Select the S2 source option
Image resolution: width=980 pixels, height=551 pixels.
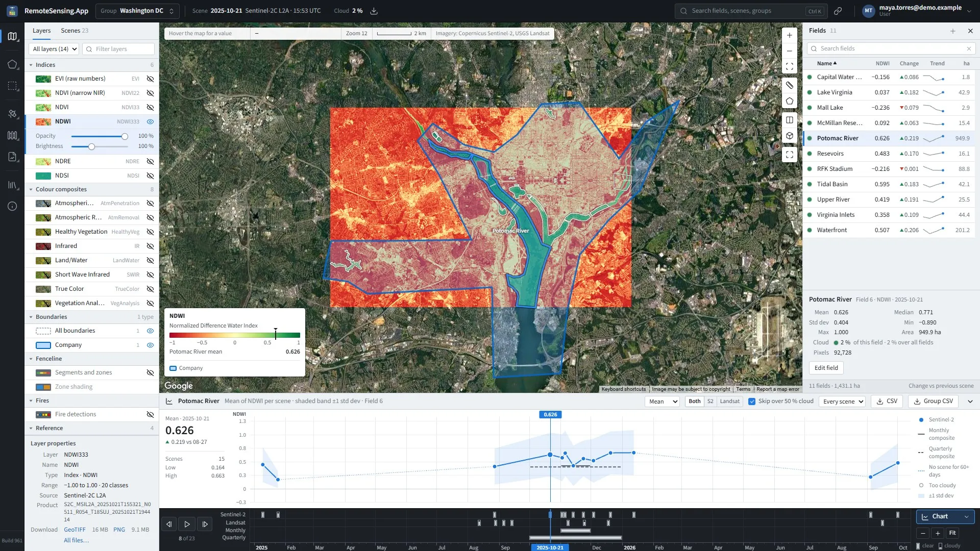(710, 402)
